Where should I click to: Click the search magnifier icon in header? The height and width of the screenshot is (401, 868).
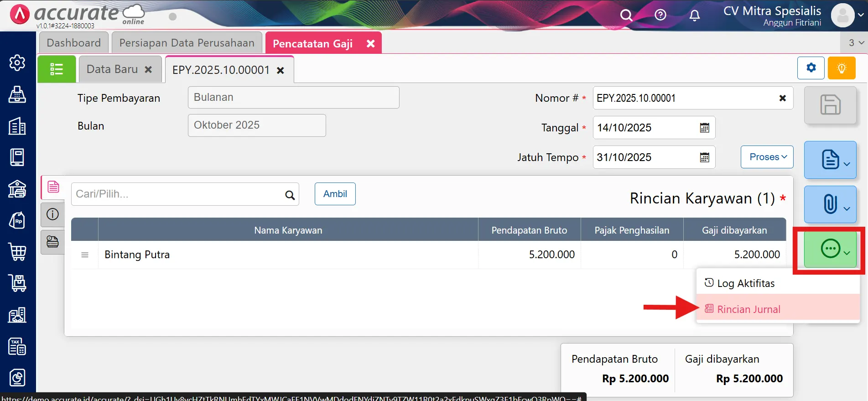tap(626, 16)
